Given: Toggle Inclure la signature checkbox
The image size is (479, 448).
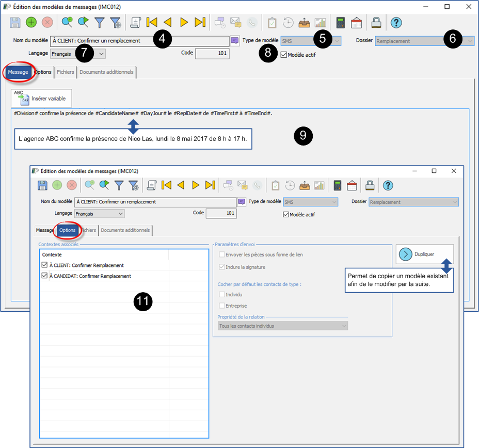Looking at the screenshot, I should 222,267.
